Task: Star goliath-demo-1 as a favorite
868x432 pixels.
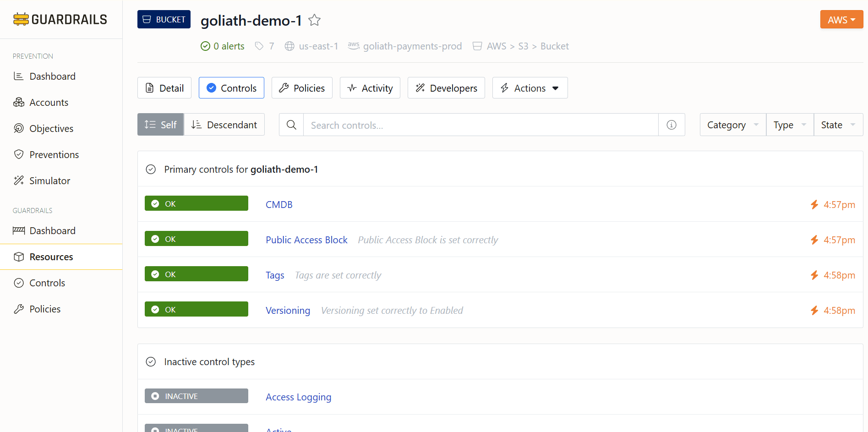Action: point(314,20)
